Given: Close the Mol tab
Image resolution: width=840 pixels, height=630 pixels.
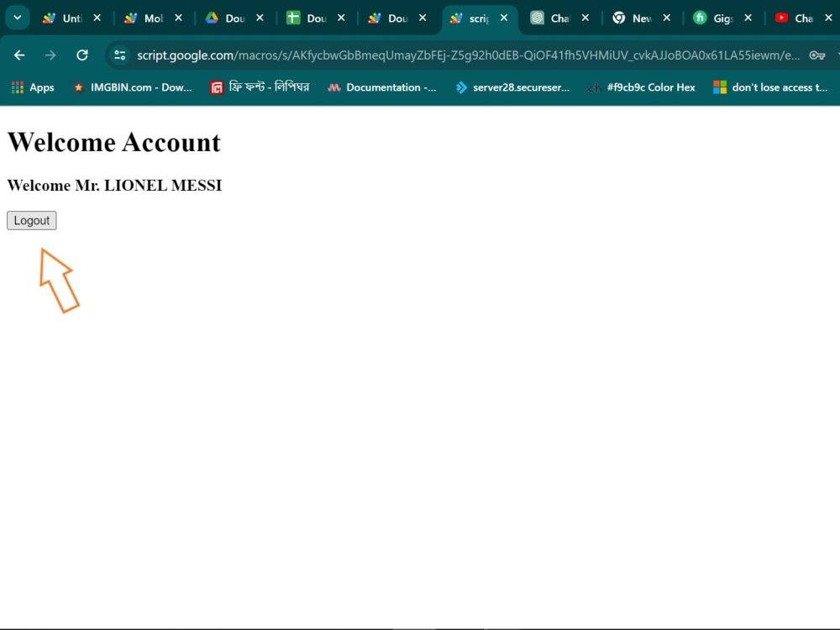Looking at the screenshot, I should 178,18.
